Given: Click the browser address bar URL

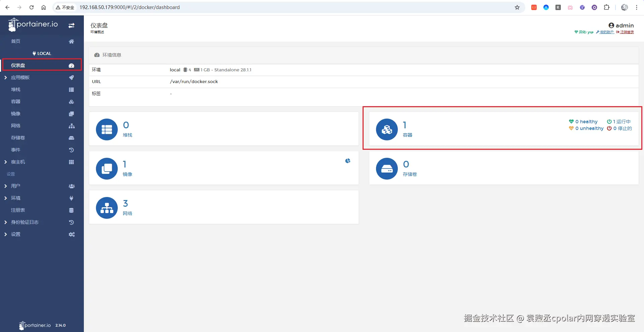Looking at the screenshot, I should coord(129,7).
